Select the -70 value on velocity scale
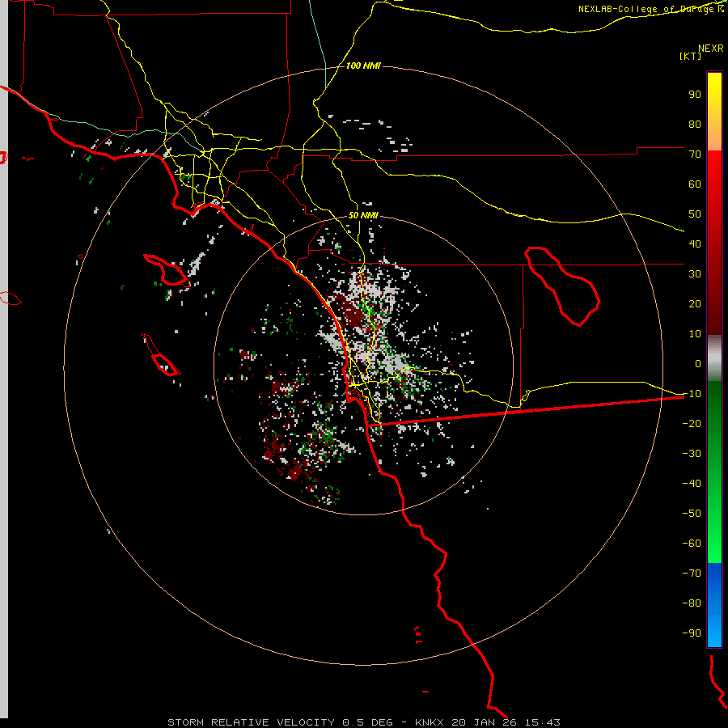The height and width of the screenshot is (728, 728). (692, 574)
